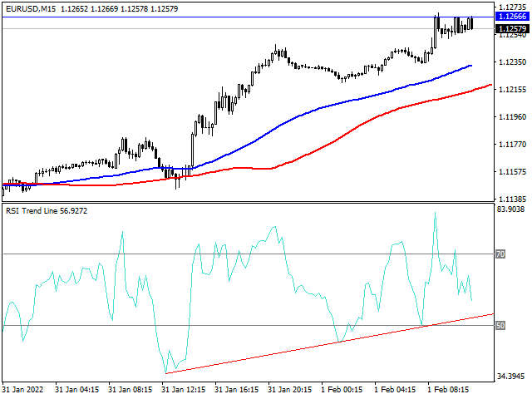Click the 1.12735 price axis value
532x399 pixels.
512,7
